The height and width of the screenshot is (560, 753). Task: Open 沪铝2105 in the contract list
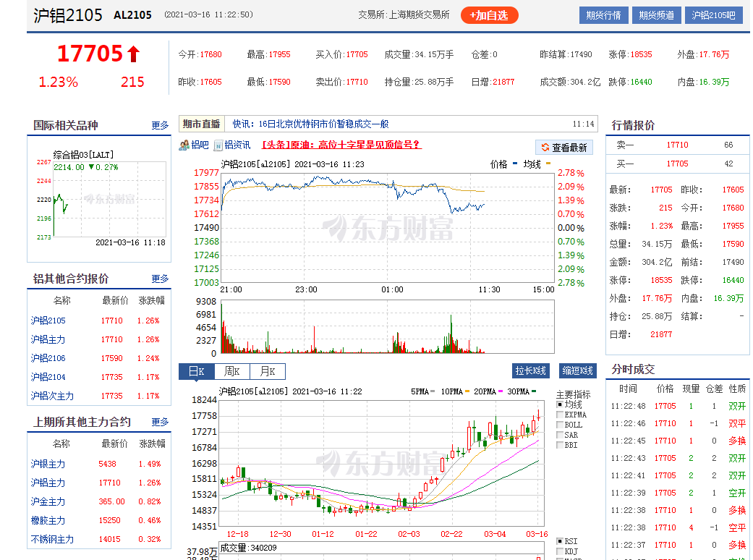coord(48,321)
